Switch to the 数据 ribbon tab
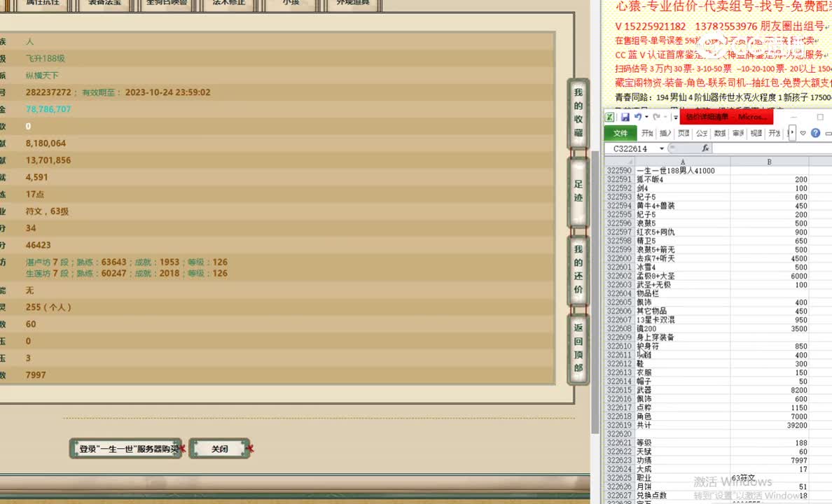This screenshot has width=832, height=504. (x=719, y=133)
